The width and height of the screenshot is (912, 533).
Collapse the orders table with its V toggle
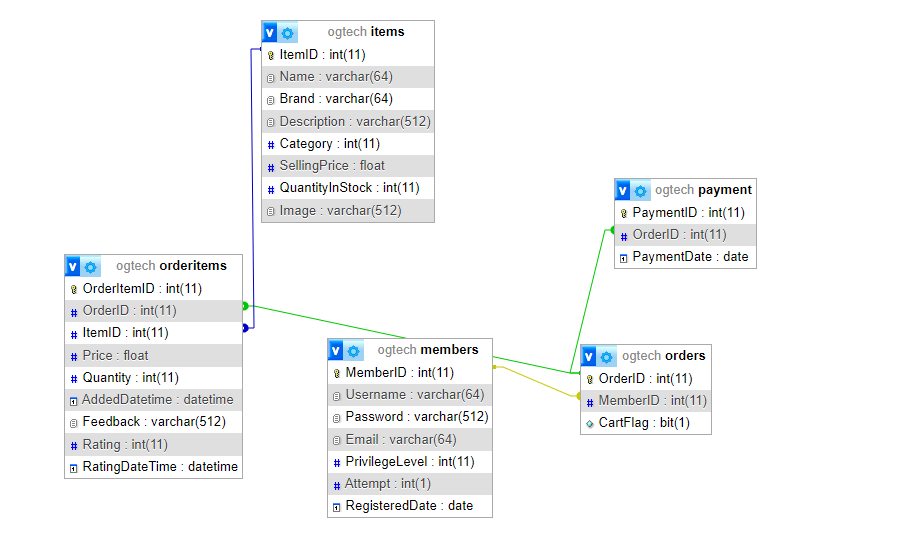pos(589,356)
